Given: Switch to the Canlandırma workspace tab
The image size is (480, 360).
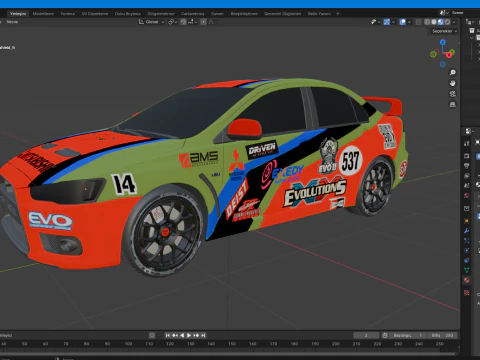Looking at the screenshot, I should point(193,14).
